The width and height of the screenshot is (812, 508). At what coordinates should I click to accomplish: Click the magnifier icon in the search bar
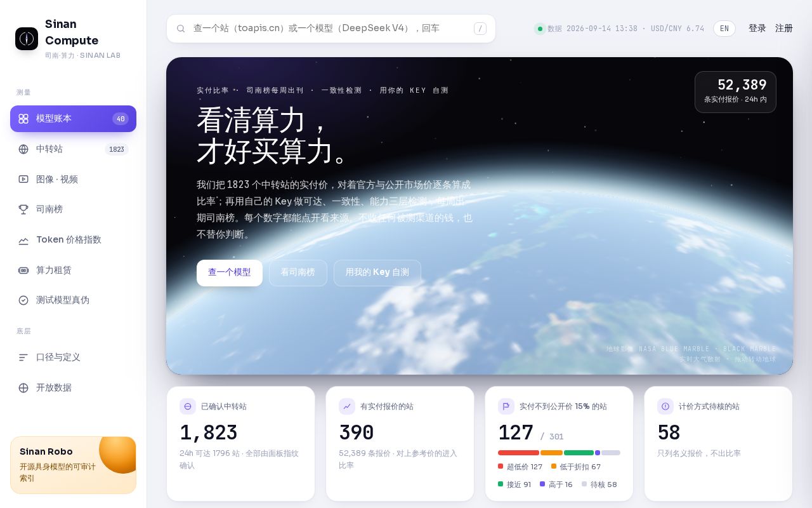click(x=181, y=29)
